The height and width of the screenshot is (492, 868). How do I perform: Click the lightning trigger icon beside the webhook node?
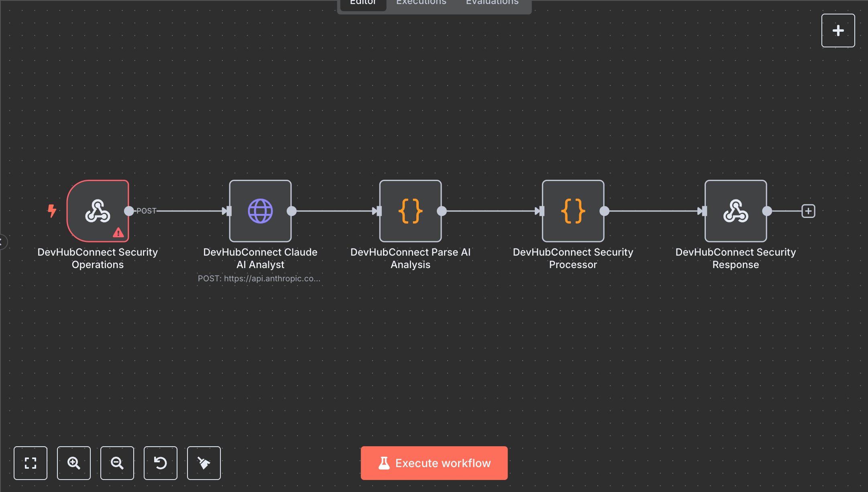[x=52, y=210]
